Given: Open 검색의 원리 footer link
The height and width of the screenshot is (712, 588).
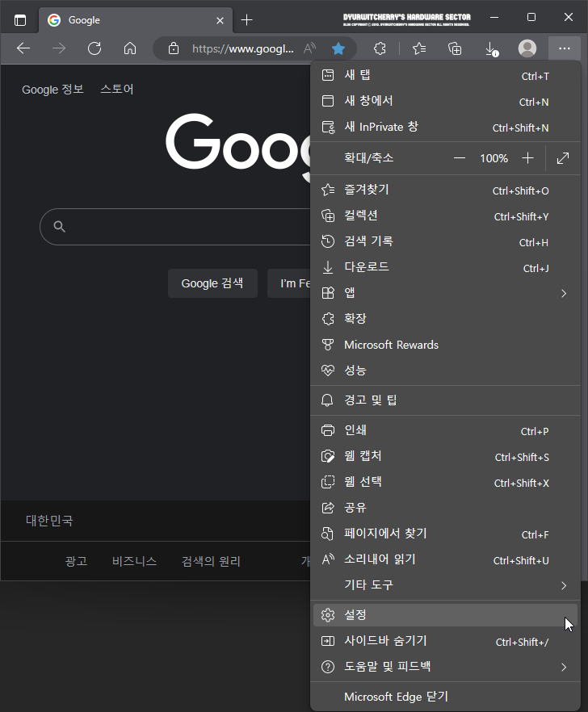Looking at the screenshot, I should pos(211,561).
